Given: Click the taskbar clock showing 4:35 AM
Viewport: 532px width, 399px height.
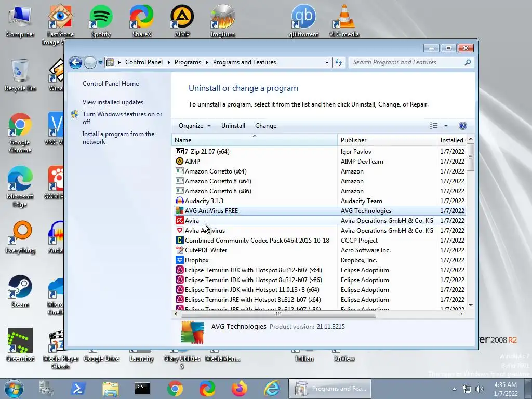Looking at the screenshot, I should (x=506, y=389).
